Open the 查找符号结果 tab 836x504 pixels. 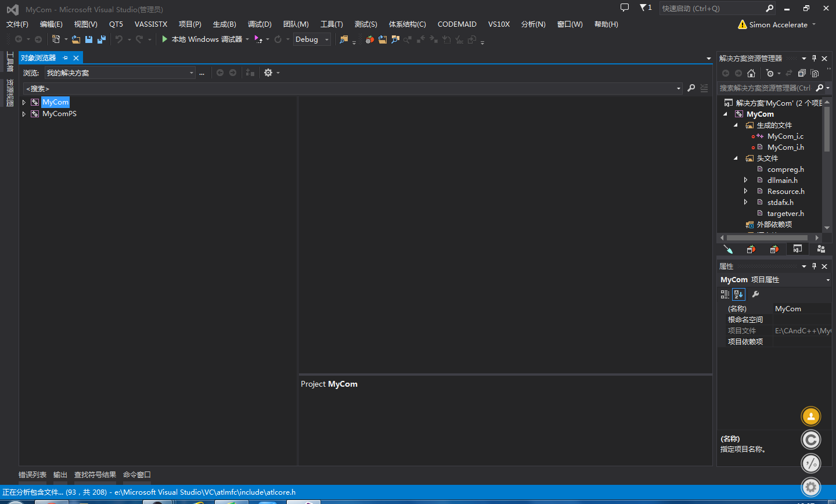coord(95,475)
